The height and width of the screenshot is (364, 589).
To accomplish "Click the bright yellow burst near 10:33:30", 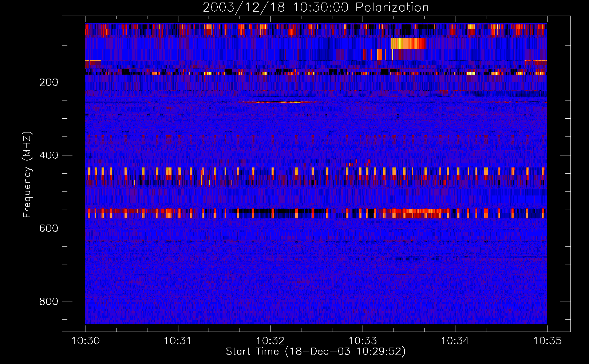I will pyautogui.click(x=408, y=44).
